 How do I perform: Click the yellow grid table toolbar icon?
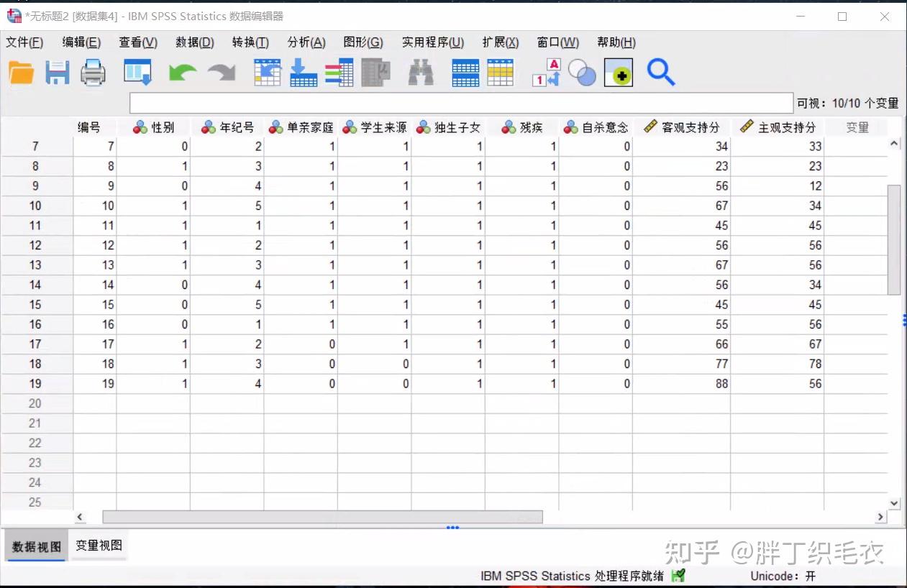(501, 73)
